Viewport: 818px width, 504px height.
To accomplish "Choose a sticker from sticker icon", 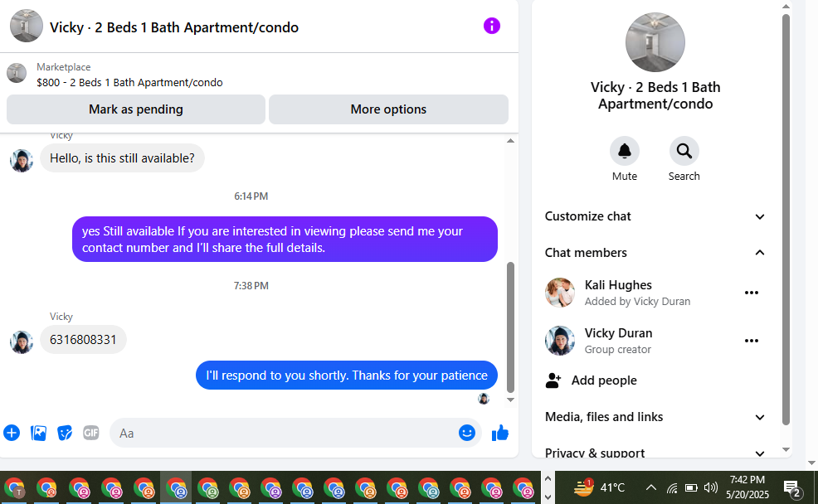I will [65, 433].
